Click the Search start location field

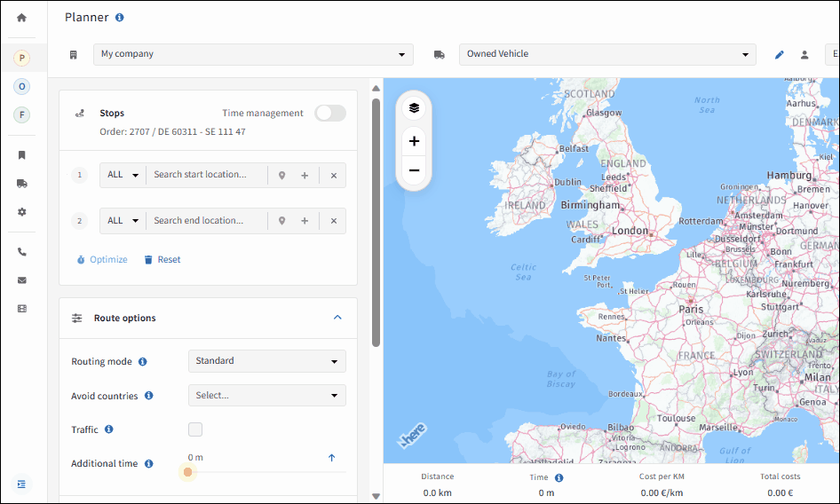click(x=206, y=175)
